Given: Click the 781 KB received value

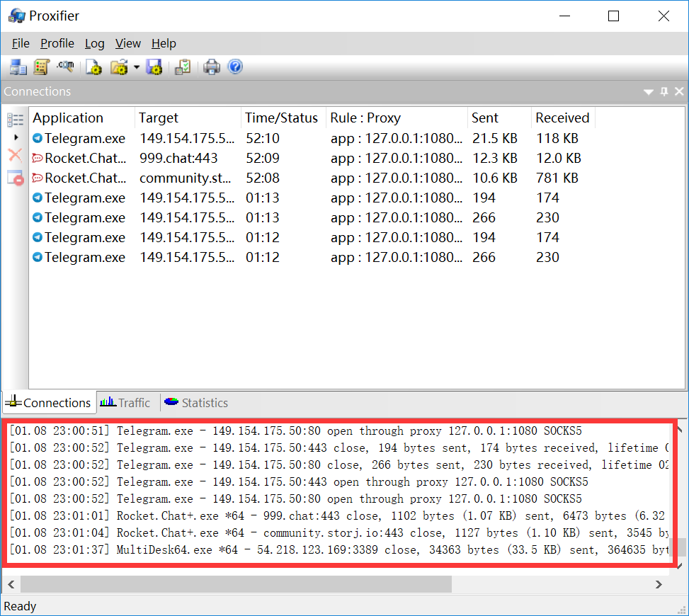Looking at the screenshot, I should [x=557, y=178].
